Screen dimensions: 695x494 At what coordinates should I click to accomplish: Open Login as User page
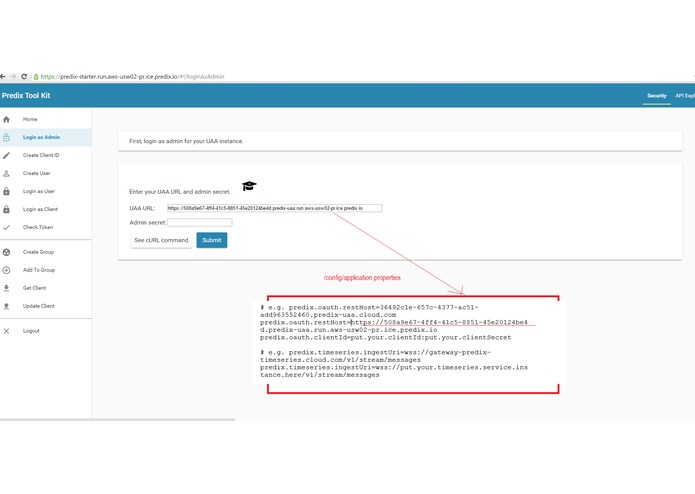coord(39,191)
